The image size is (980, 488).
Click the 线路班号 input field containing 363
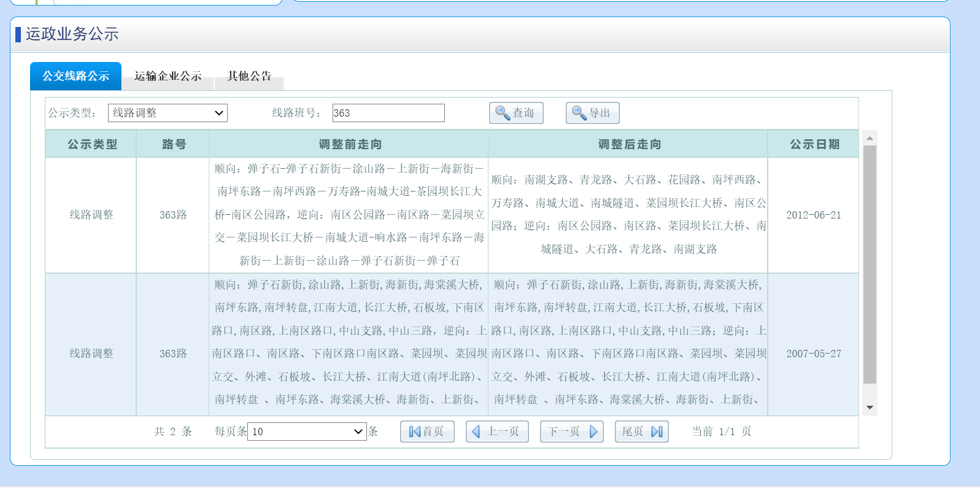coord(388,113)
